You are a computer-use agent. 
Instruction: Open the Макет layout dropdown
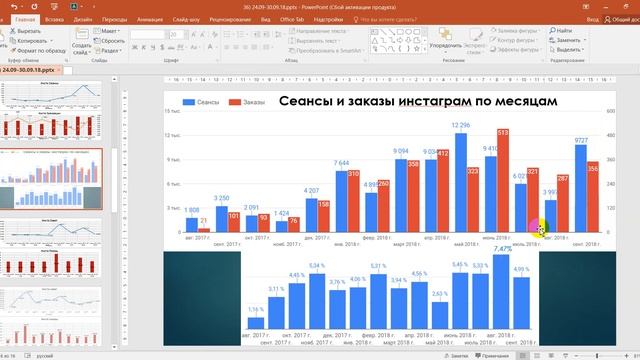click(107, 31)
